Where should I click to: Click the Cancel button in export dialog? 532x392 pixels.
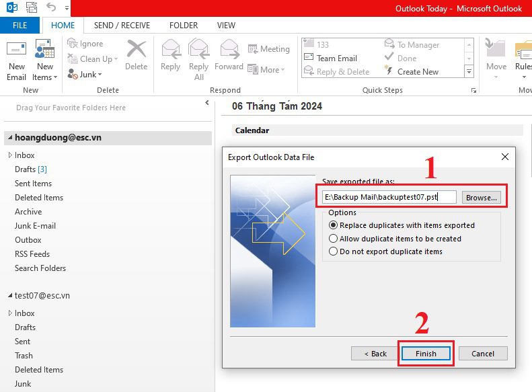click(x=483, y=354)
